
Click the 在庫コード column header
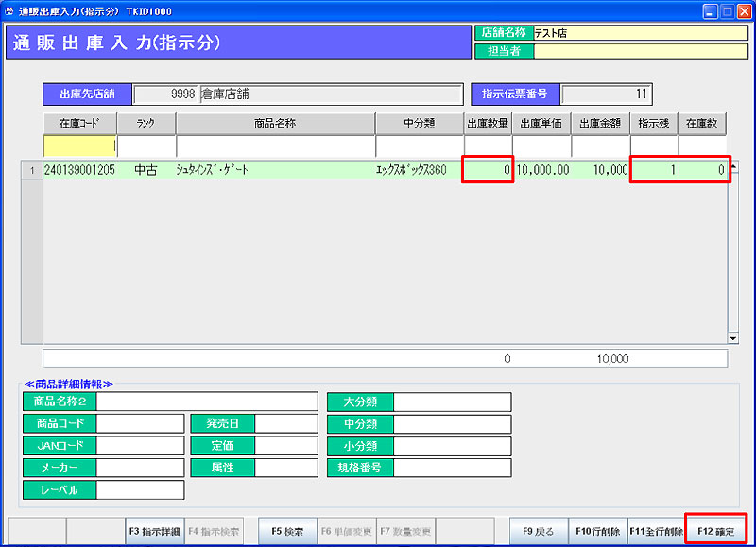pos(79,124)
